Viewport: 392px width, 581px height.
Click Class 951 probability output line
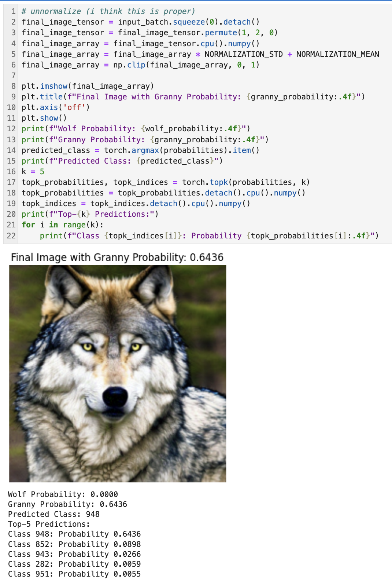[74, 574]
